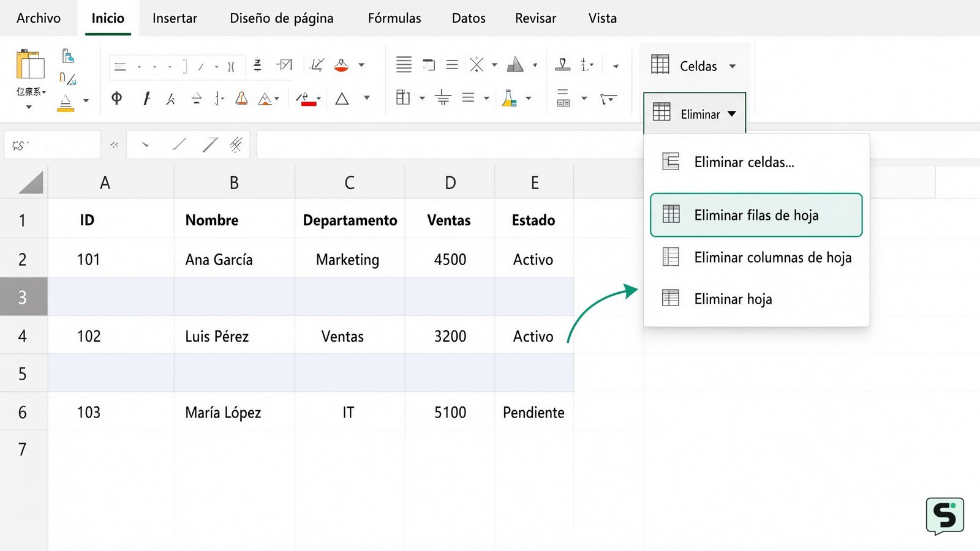Choose Eliminar hoja from menu
This screenshot has height=551, width=980.
point(756,299)
